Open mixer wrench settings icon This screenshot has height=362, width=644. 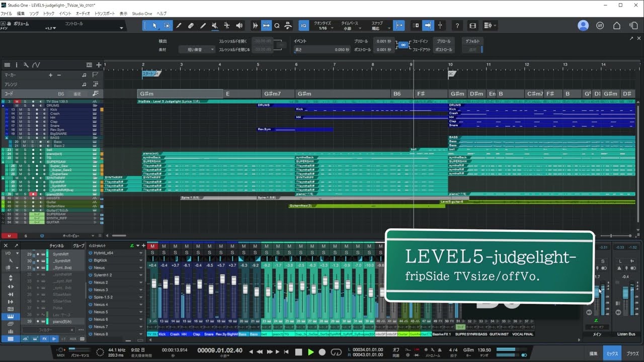pyautogui.click(x=10, y=260)
